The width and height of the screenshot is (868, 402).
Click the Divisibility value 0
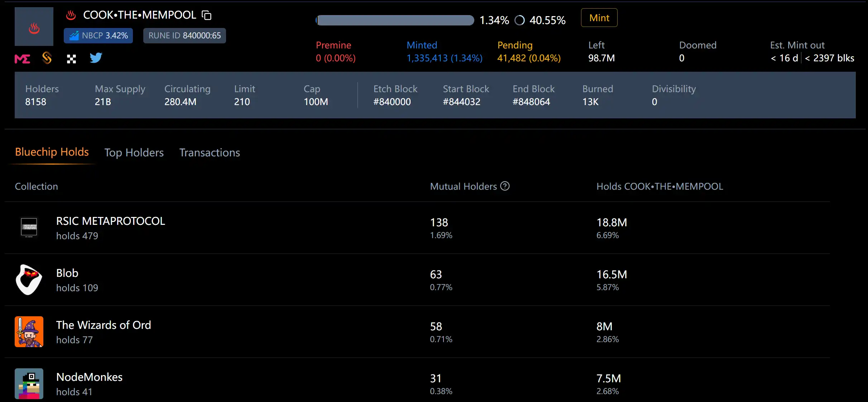(654, 102)
